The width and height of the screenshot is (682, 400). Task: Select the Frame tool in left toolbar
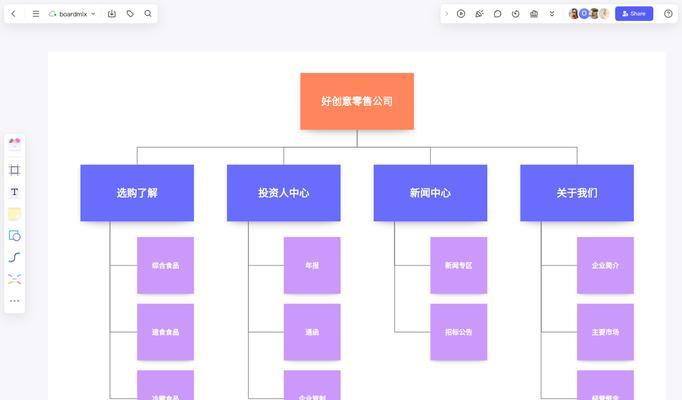coord(14,170)
